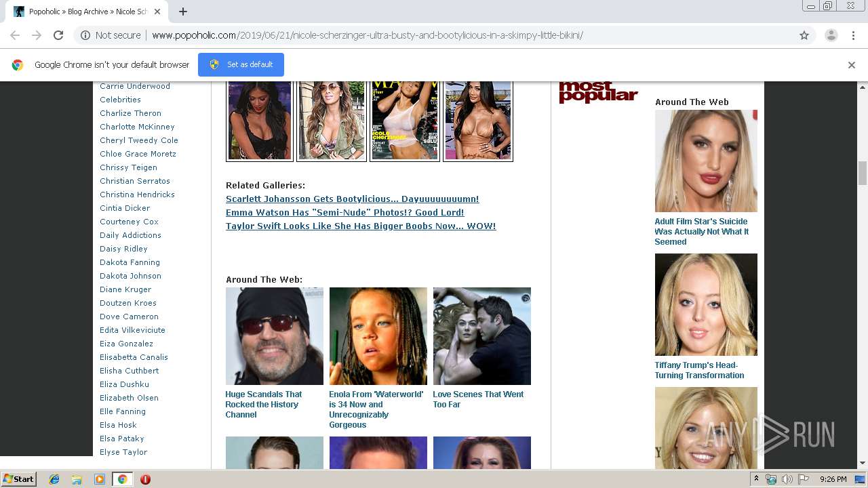Open Elsa Pataky category link
Screen dimensions: 868x488
pos(122,439)
